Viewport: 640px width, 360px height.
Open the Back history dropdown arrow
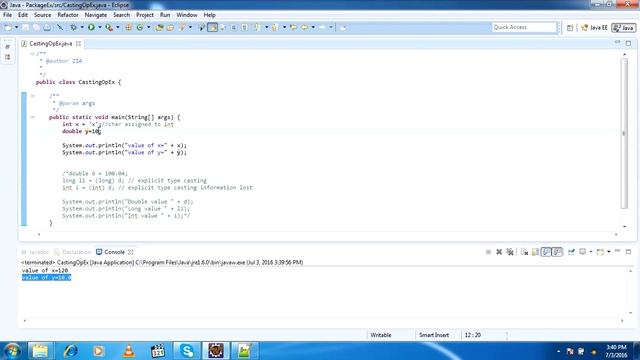coord(313,27)
